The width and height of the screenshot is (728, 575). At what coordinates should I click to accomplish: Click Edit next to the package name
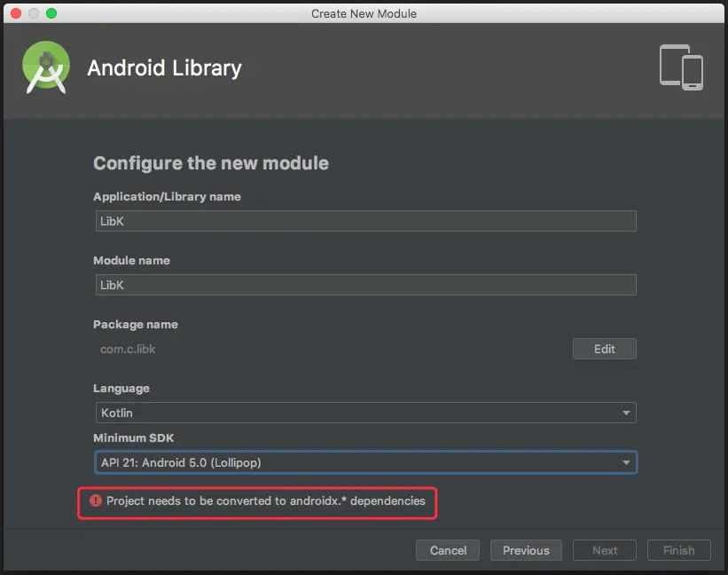(x=605, y=349)
